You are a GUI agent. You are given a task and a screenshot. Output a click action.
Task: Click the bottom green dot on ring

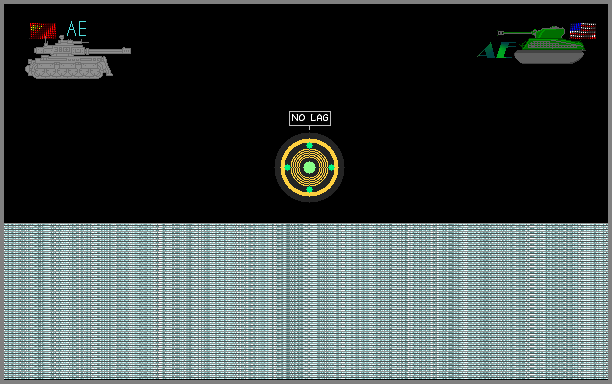tap(310, 190)
